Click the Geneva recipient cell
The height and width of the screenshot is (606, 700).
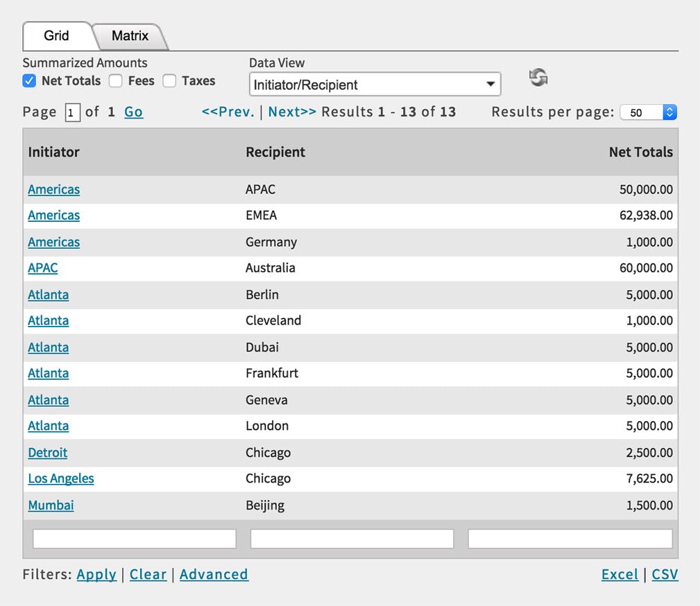click(266, 400)
